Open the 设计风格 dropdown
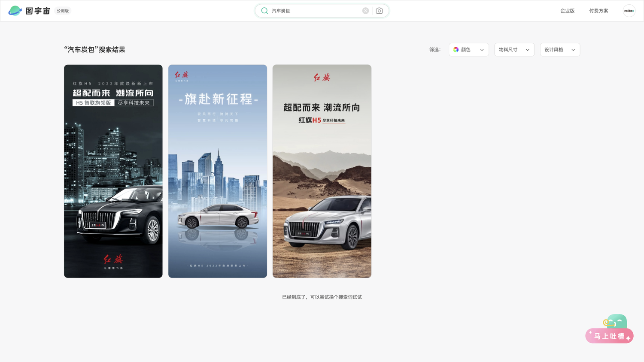This screenshot has width=644, height=362. [x=560, y=50]
